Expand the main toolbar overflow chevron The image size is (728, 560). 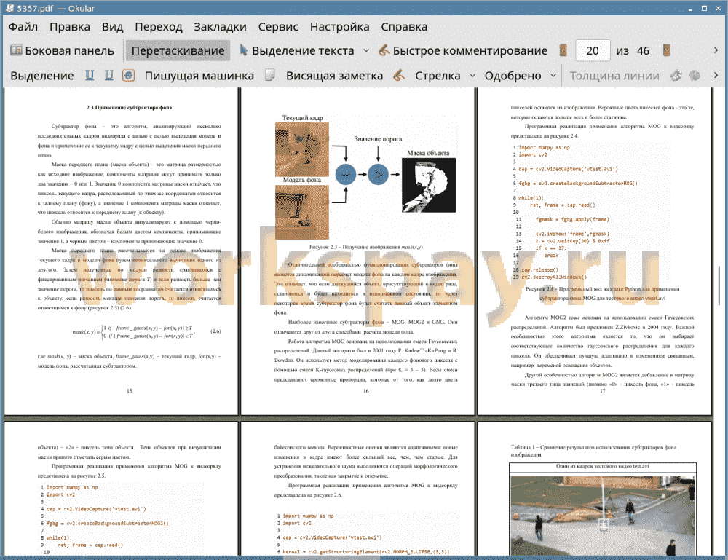716,50
